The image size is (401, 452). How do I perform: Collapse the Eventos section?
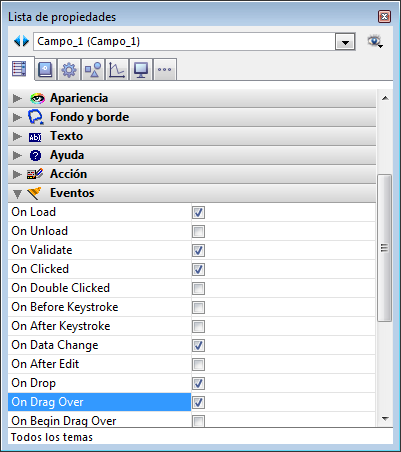point(192,193)
